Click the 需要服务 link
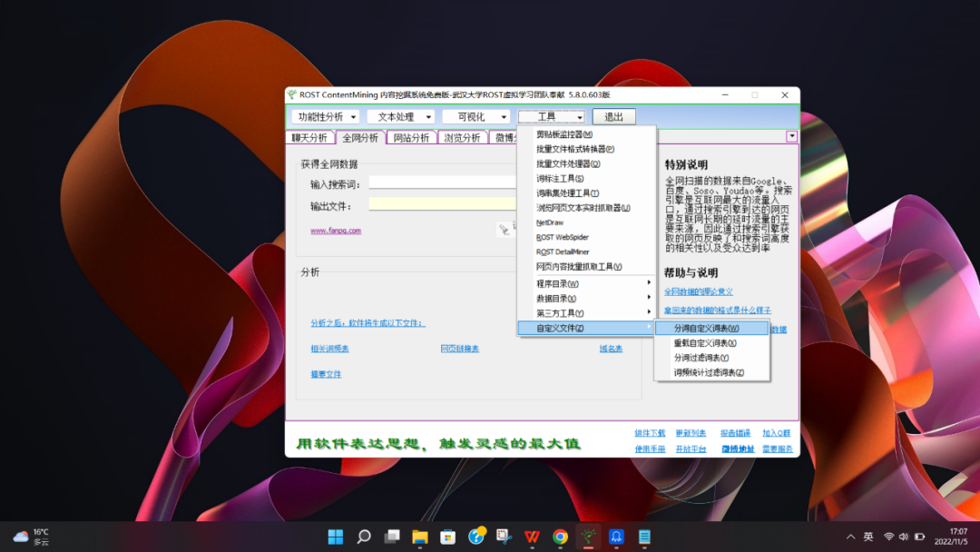The height and width of the screenshot is (552, 980). [778, 449]
